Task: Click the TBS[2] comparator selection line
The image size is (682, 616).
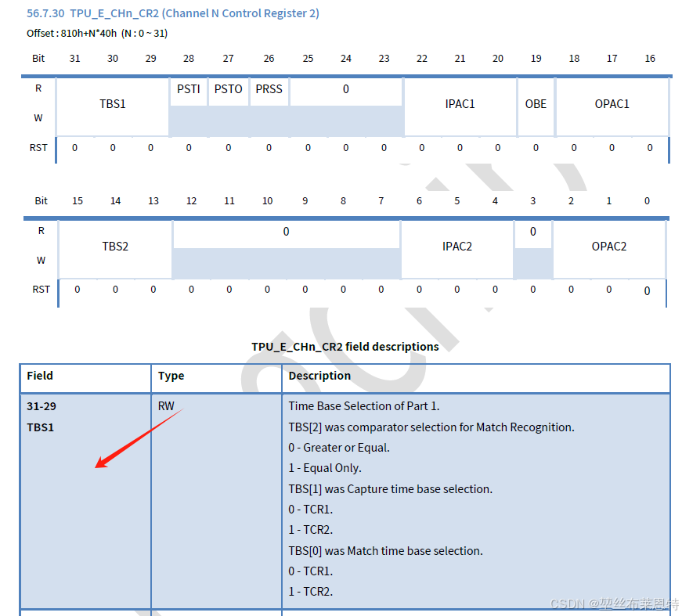Action: click(x=431, y=427)
